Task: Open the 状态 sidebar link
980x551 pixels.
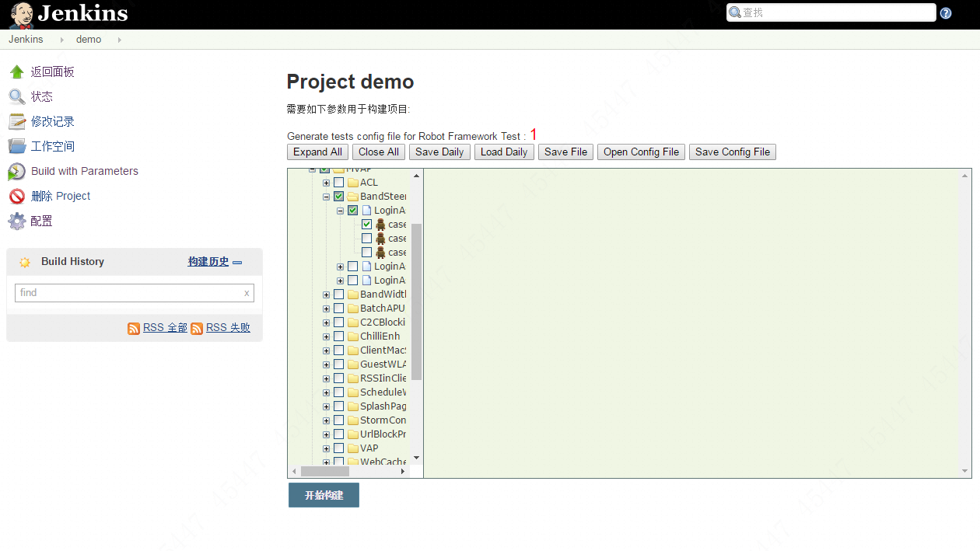Action: coord(42,97)
